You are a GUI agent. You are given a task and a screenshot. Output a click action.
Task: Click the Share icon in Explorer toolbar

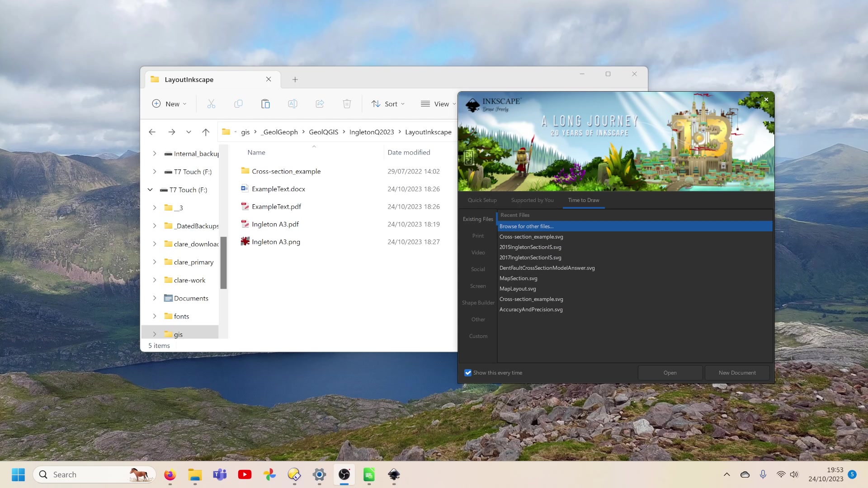(320, 104)
